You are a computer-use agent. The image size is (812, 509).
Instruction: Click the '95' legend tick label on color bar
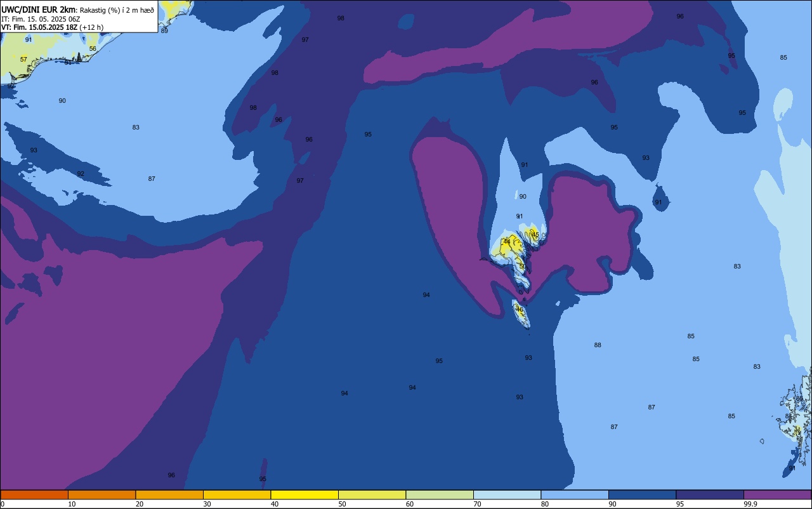point(680,504)
